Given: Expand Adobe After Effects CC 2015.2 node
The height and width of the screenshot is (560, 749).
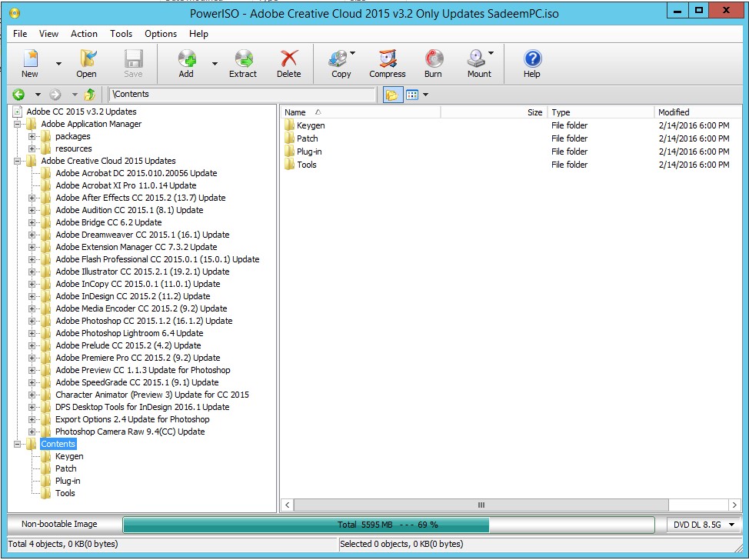Looking at the screenshot, I should pyautogui.click(x=32, y=198).
